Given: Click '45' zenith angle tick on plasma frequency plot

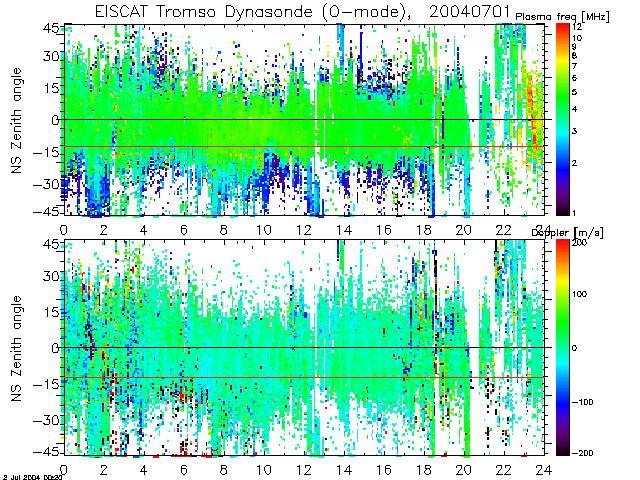Looking at the screenshot, I should pos(51,30).
